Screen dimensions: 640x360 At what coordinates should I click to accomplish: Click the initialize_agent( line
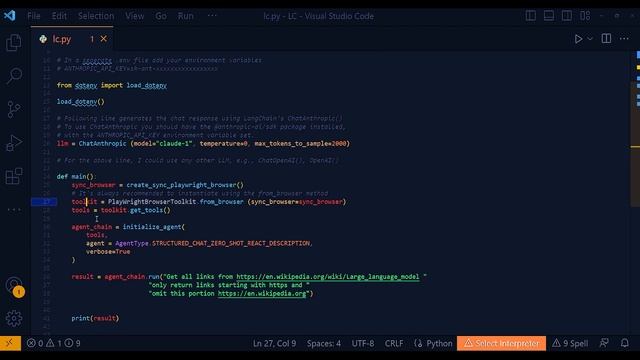pyautogui.click(x=128, y=227)
